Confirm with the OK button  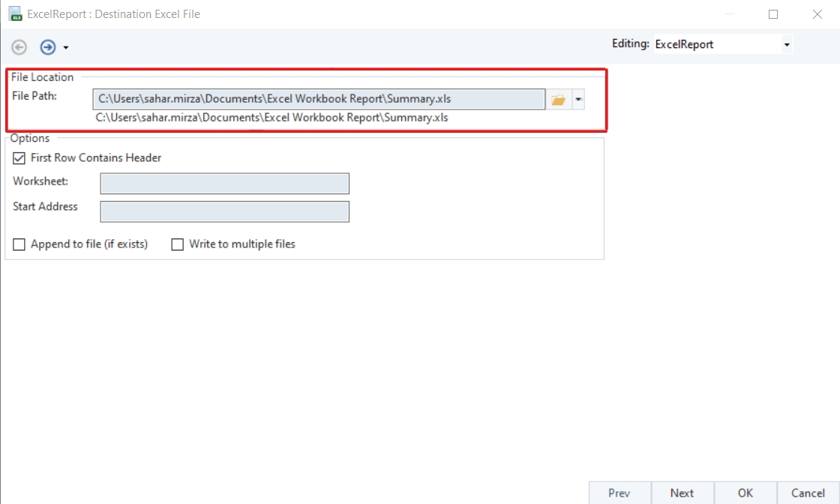pyautogui.click(x=745, y=493)
